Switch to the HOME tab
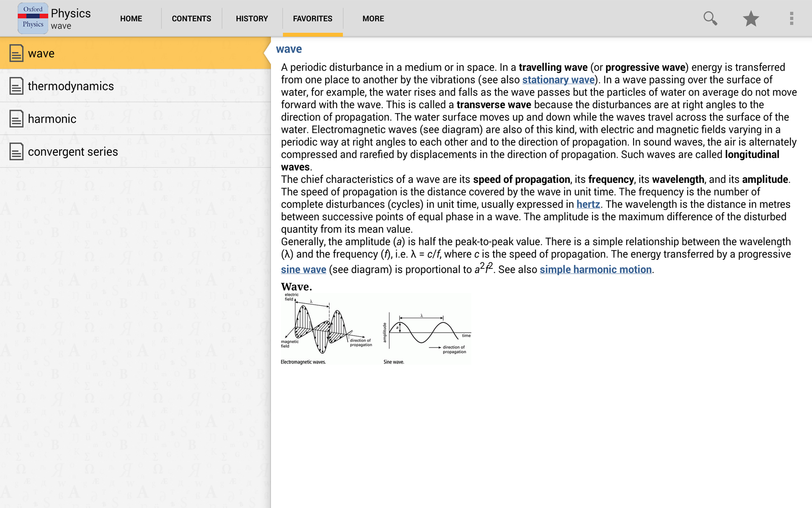812x508 pixels. 131,18
